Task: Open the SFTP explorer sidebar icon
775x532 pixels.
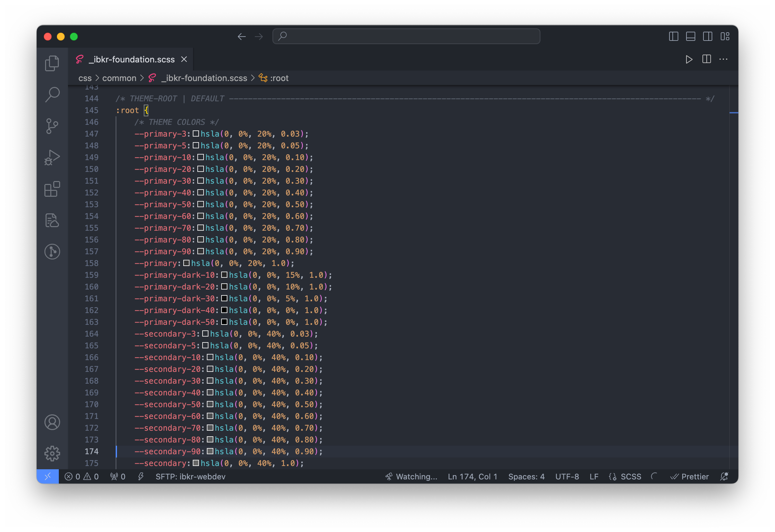Action: click(52, 221)
